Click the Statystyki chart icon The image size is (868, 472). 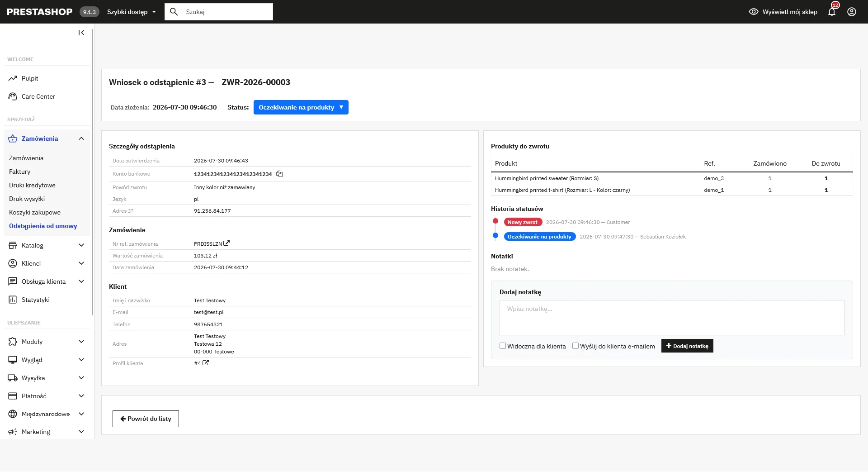13,300
